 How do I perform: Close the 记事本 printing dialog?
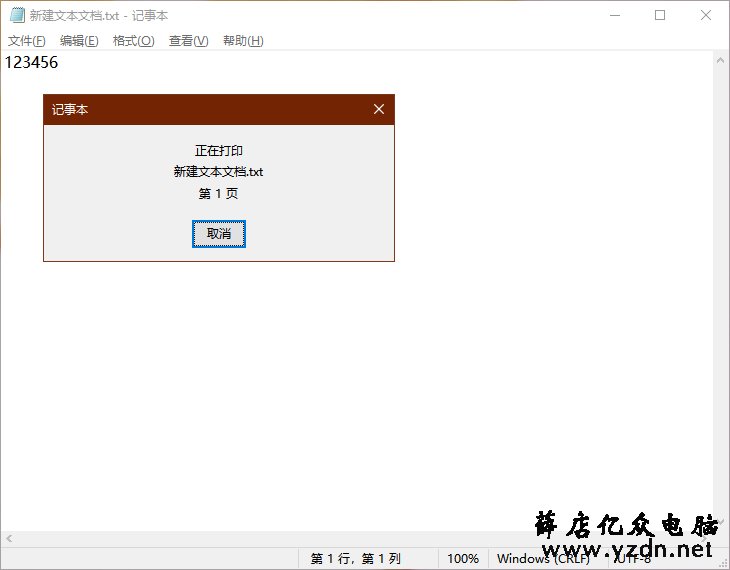click(x=379, y=109)
